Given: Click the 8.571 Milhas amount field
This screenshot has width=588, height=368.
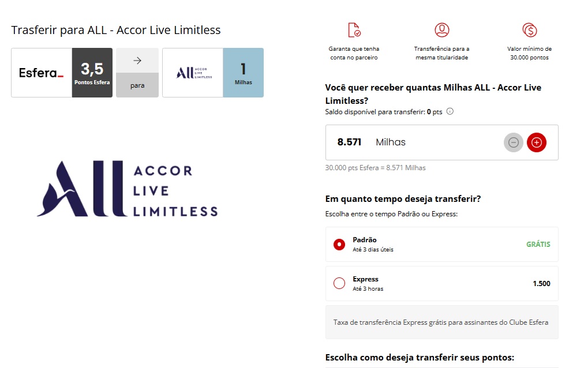Looking at the screenshot, I should tap(404, 142).
